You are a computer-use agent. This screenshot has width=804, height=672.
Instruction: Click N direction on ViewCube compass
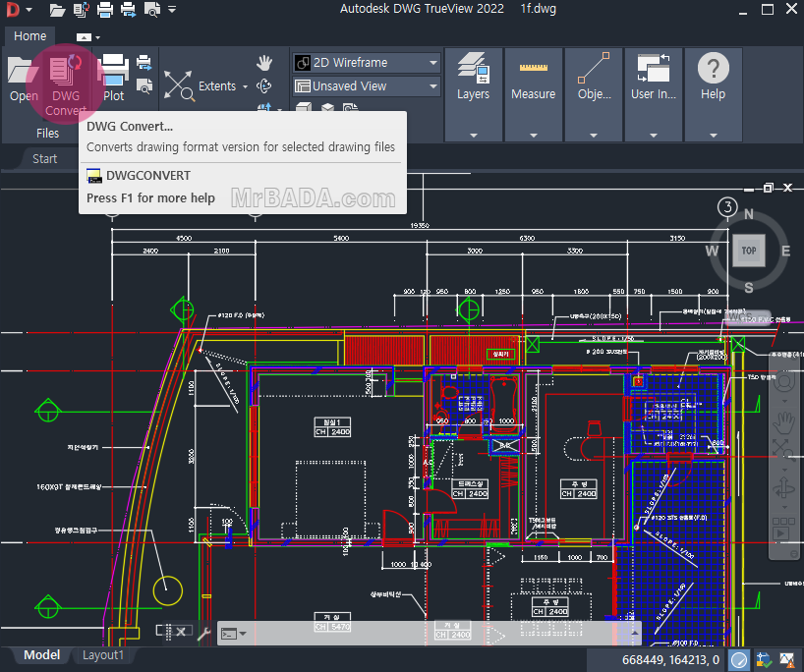(x=749, y=214)
